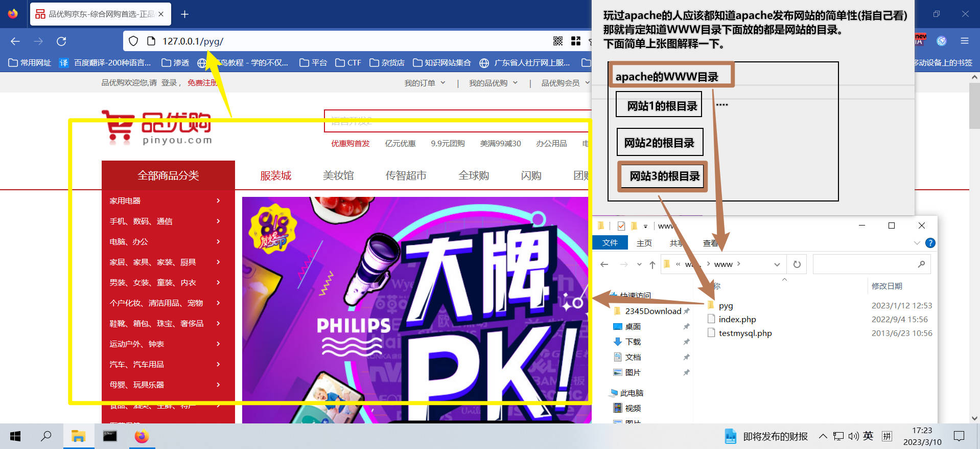Open 母婴、玩具乐器 category
The image size is (980, 449).
pyautogui.click(x=168, y=385)
